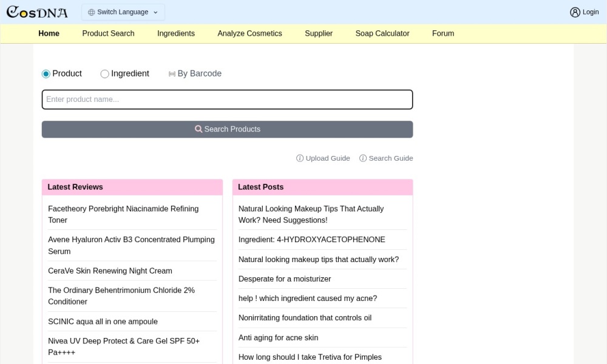Open the Desperate for a moisturizer post
Screen dimensions: 607x364
click(x=285, y=279)
